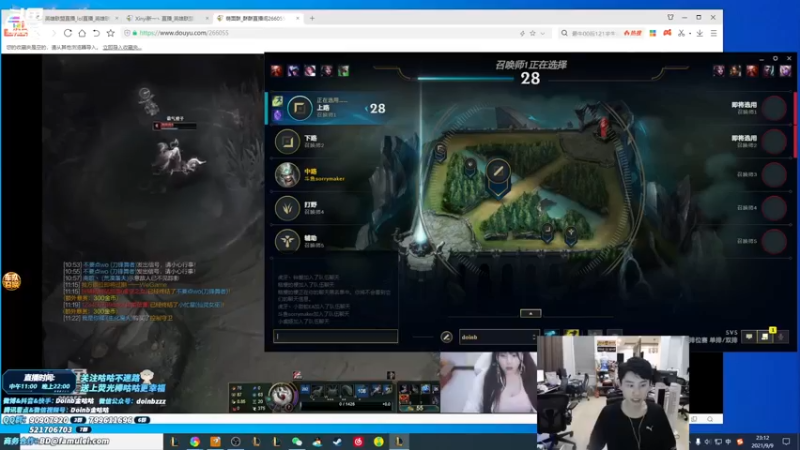Click the lightning speed-mode icon in address bar

click(522, 33)
